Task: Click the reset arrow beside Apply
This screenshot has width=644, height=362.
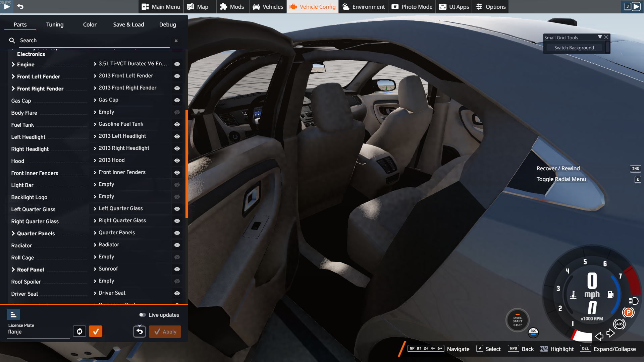Action: click(140, 331)
